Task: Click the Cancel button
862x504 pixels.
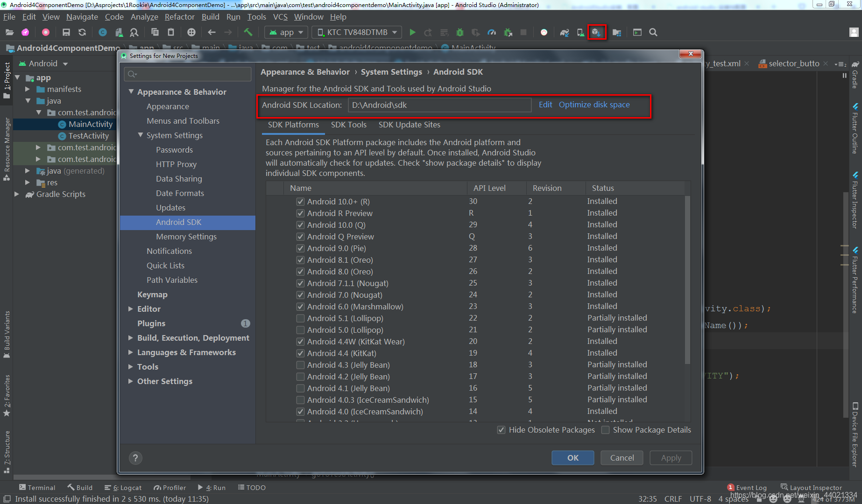Action: click(622, 458)
